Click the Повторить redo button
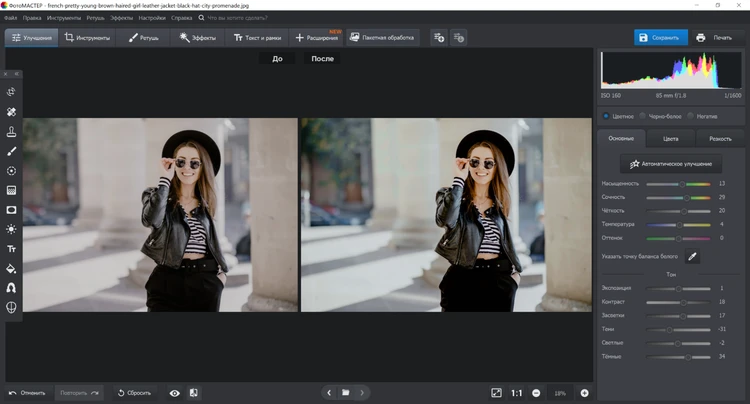 coord(79,393)
